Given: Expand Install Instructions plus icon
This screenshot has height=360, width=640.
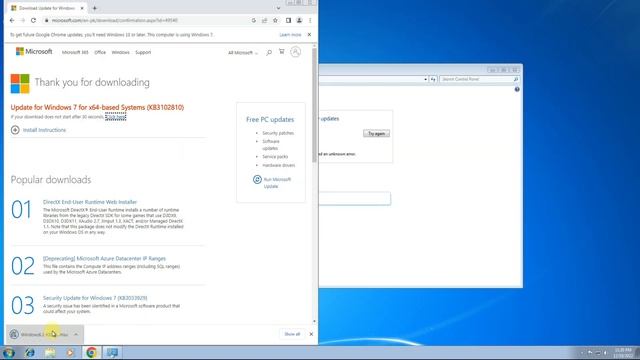Looking at the screenshot, I should 15,130.
